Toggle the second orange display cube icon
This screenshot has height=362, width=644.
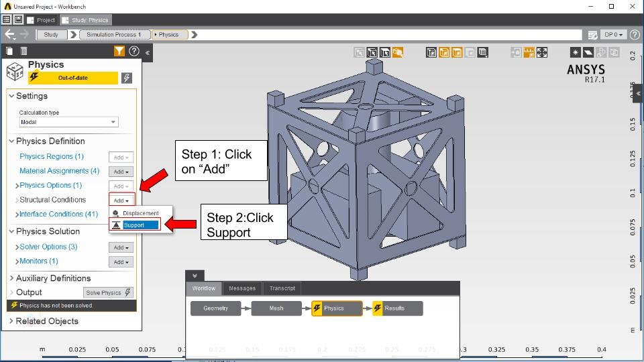(457, 52)
